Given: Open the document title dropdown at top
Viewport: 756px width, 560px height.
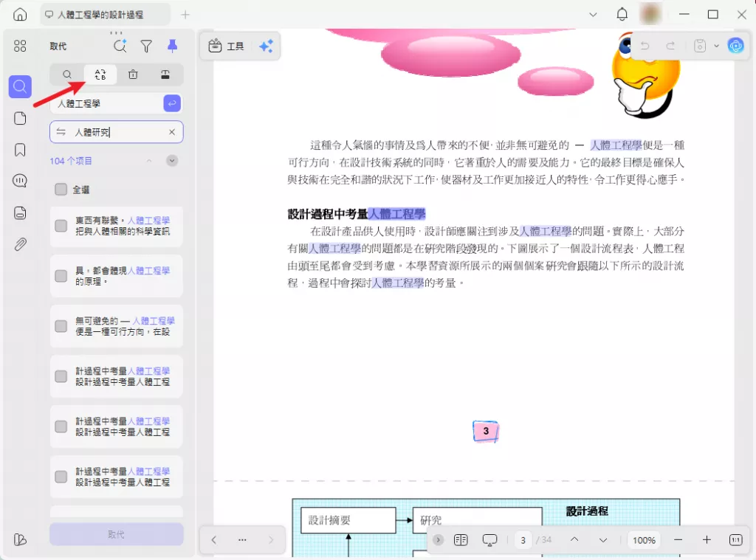Looking at the screenshot, I should [593, 14].
